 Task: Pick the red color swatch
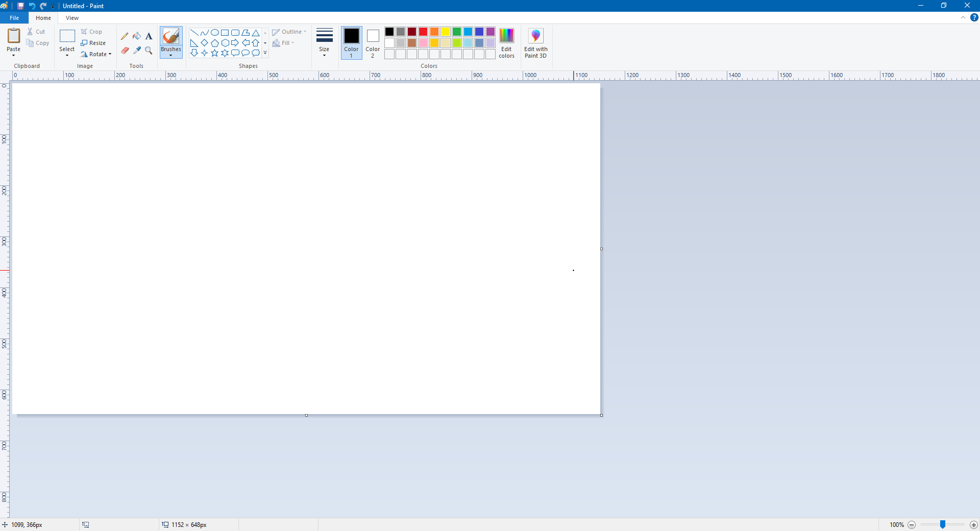tap(423, 32)
